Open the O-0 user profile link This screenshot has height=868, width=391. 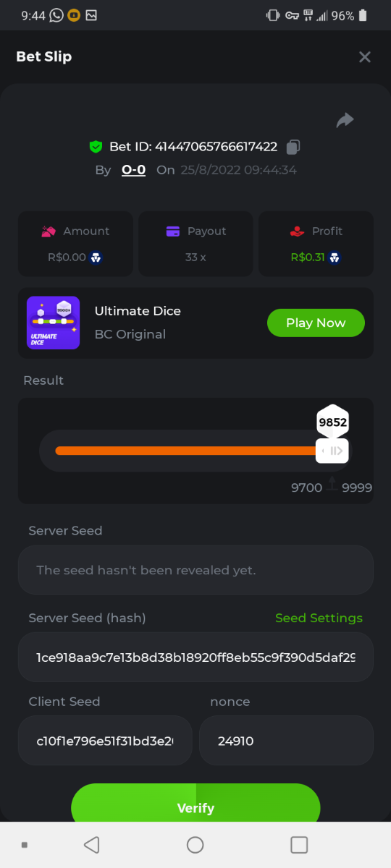click(133, 170)
